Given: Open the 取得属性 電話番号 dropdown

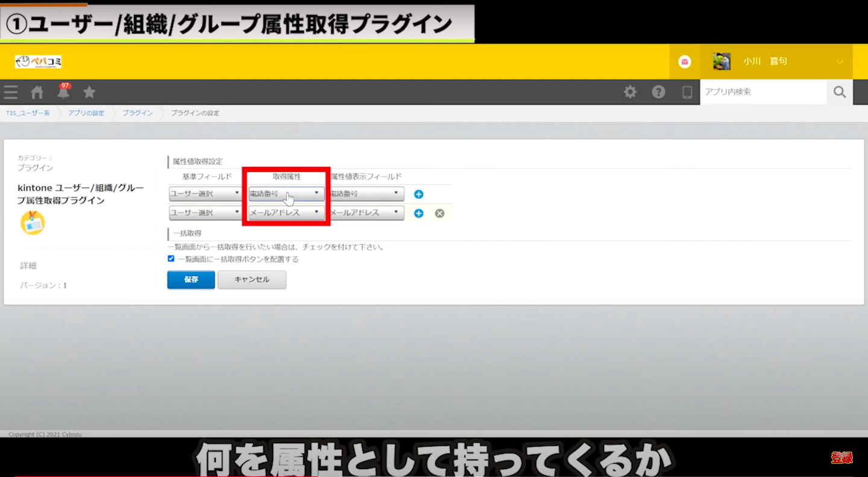Looking at the screenshot, I should (x=286, y=194).
